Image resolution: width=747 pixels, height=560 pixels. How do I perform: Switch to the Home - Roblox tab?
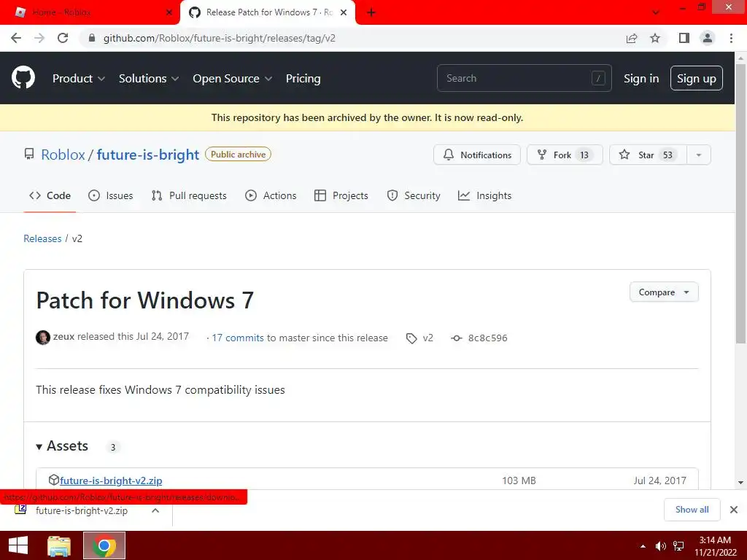coord(90,12)
